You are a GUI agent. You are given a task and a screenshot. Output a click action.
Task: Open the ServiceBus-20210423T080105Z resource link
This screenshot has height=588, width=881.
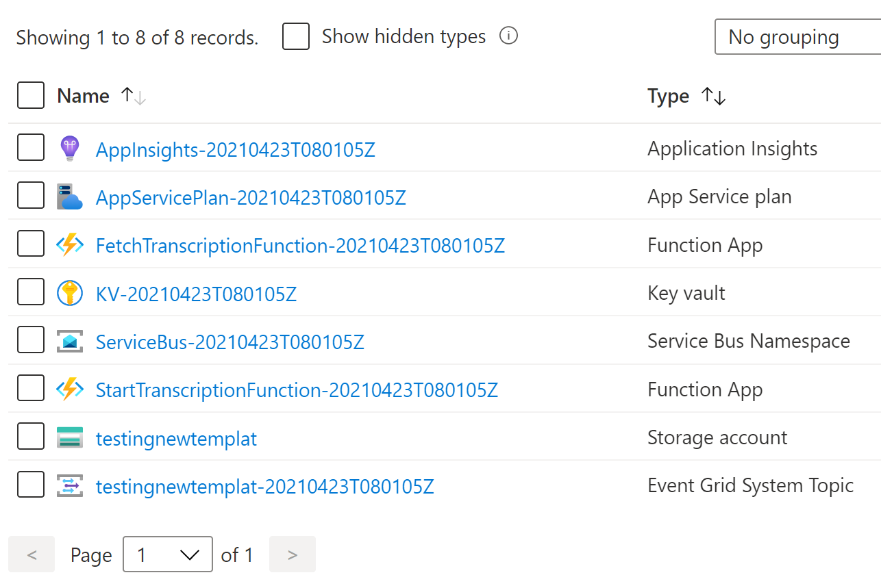click(229, 342)
